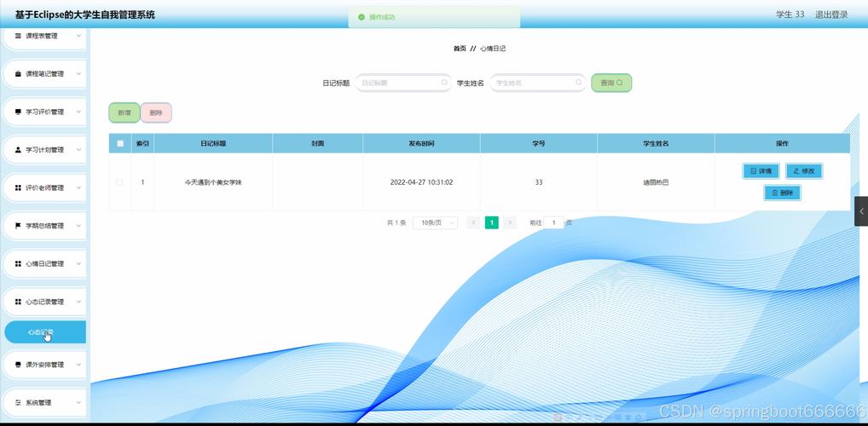The width and height of the screenshot is (868, 426).
Task: Click the 心态记录管理 grid icon
Action: point(18,302)
